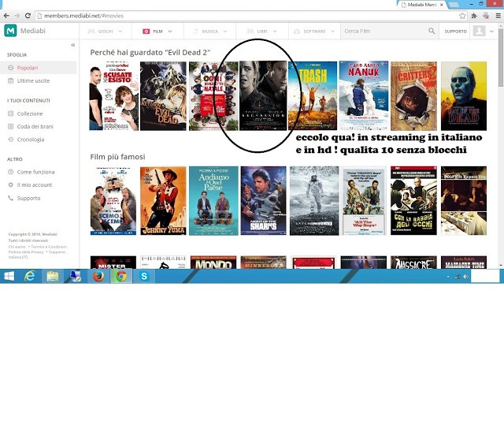Open the Come funziona link
Screen dimensions: 504x443
[x=35, y=172]
